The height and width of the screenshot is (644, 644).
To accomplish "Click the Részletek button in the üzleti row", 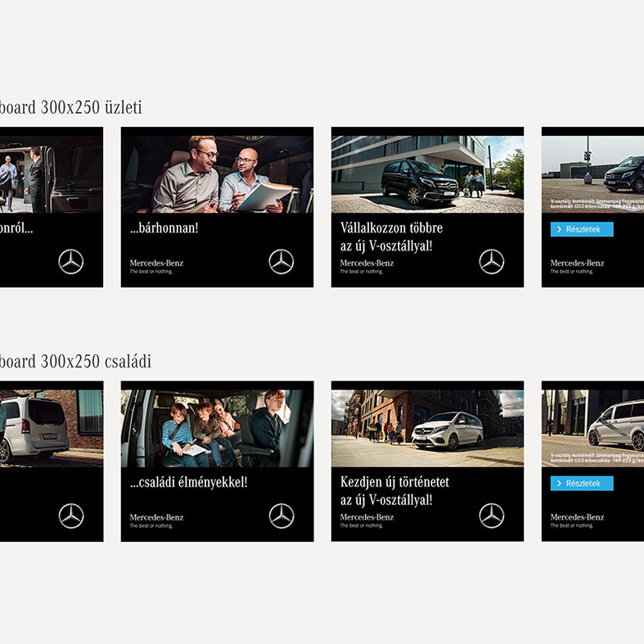I will (x=582, y=229).
